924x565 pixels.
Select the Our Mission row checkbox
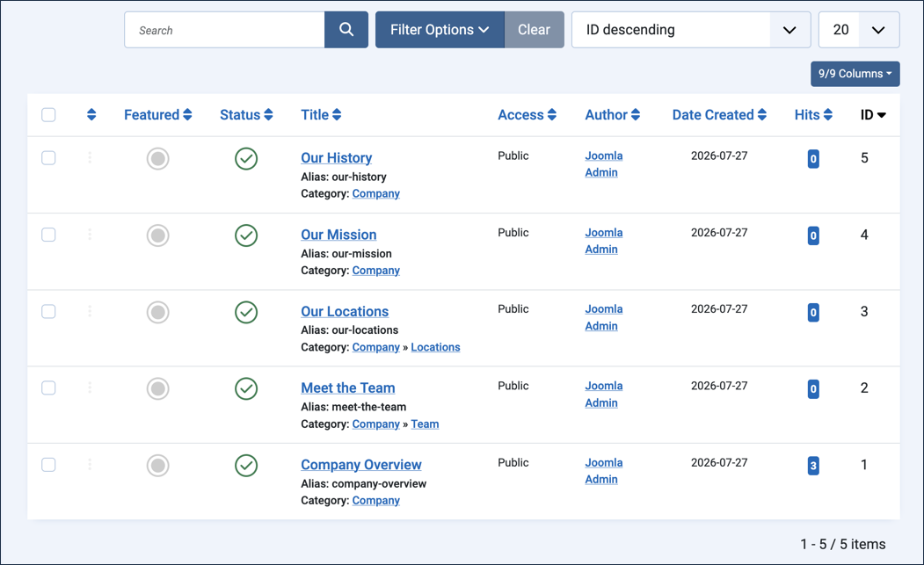pyautogui.click(x=48, y=235)
